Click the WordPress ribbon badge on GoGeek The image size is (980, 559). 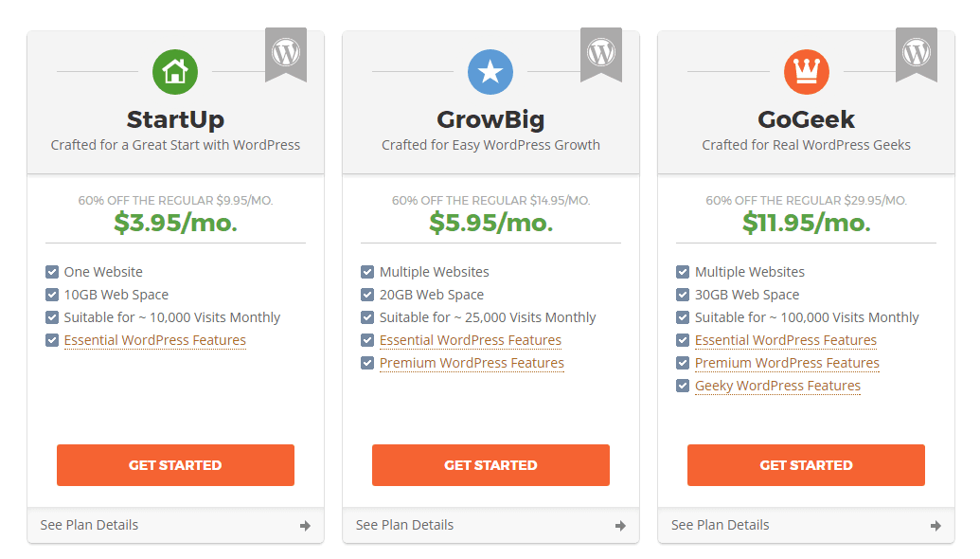pyautogui.click(x=917, y=54)
